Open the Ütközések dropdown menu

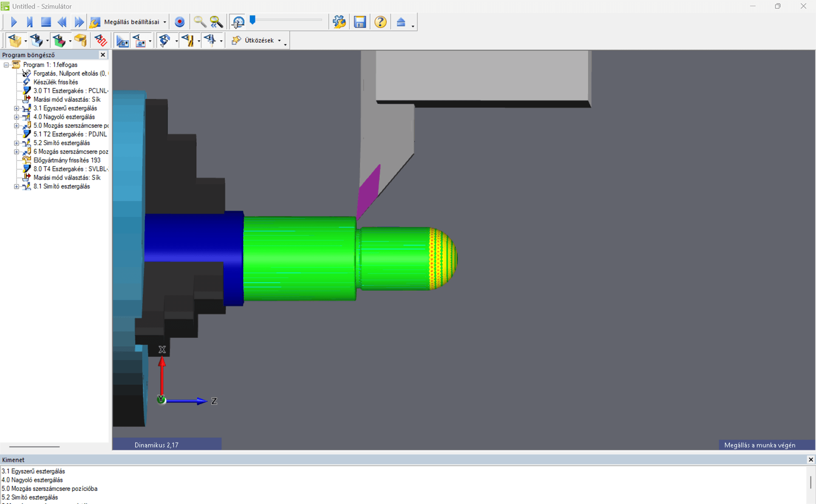[279, 41]
